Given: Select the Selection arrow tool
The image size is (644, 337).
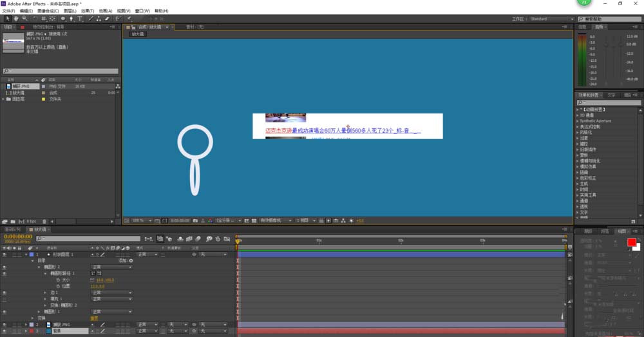Looking at the screenshot, I should click(x=7, y=19).
